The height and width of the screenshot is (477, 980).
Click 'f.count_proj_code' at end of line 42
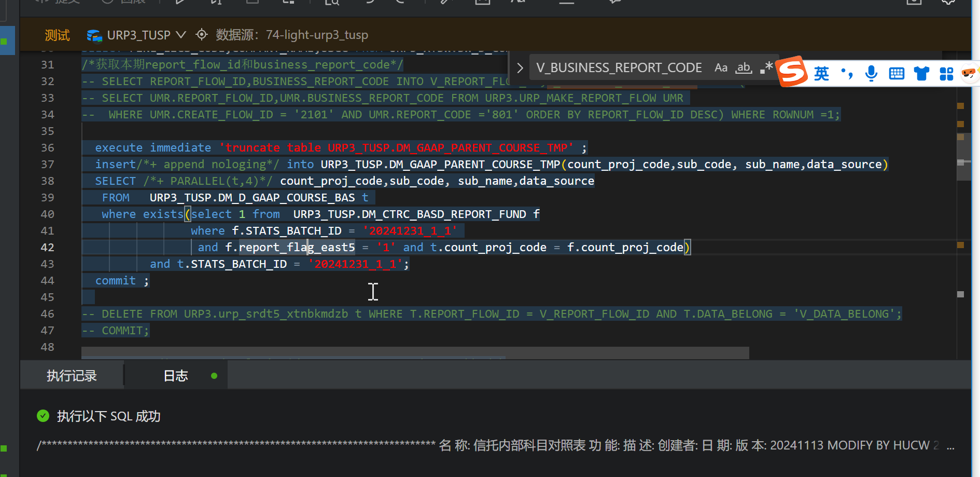coord(625,248)
